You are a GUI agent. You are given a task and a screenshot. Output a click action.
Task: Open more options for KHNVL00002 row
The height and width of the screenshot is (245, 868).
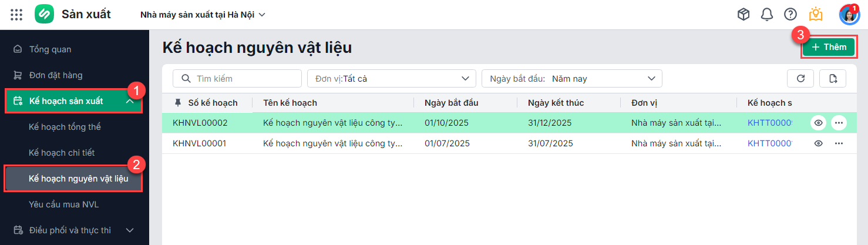(839, 123)
